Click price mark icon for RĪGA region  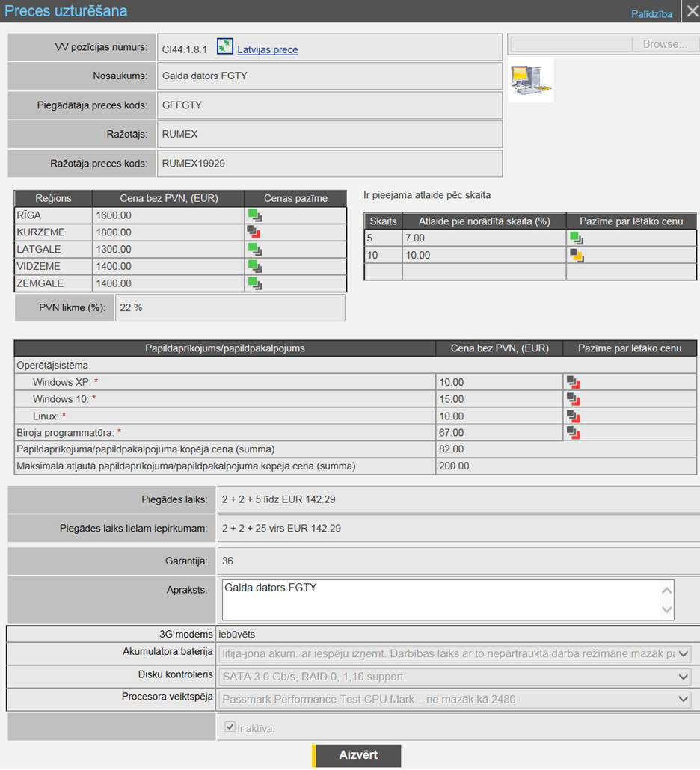click(255, 216)
